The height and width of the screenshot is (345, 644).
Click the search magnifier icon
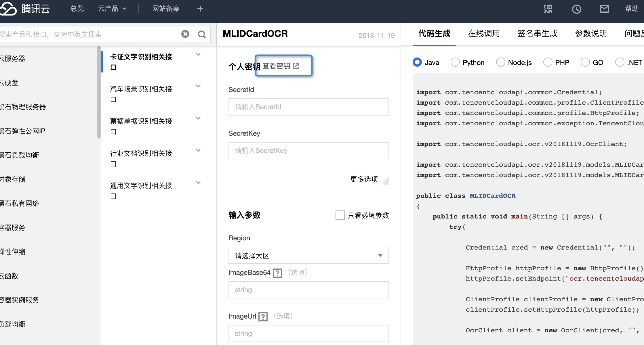tap(202, 34)
